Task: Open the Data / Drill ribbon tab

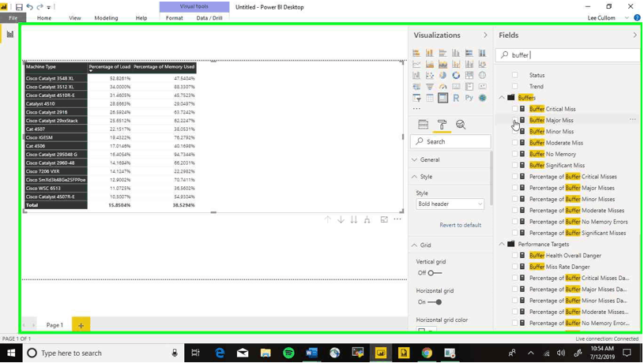Action: tap(209, 18)
